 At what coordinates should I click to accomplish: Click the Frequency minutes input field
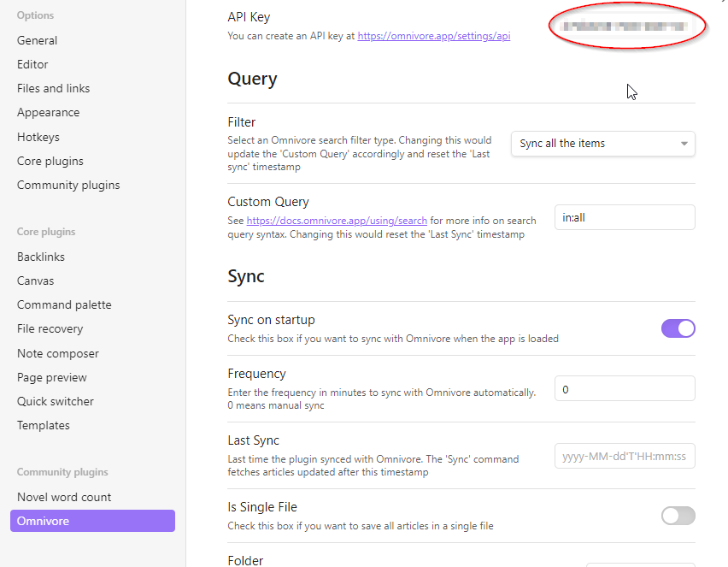625,389
